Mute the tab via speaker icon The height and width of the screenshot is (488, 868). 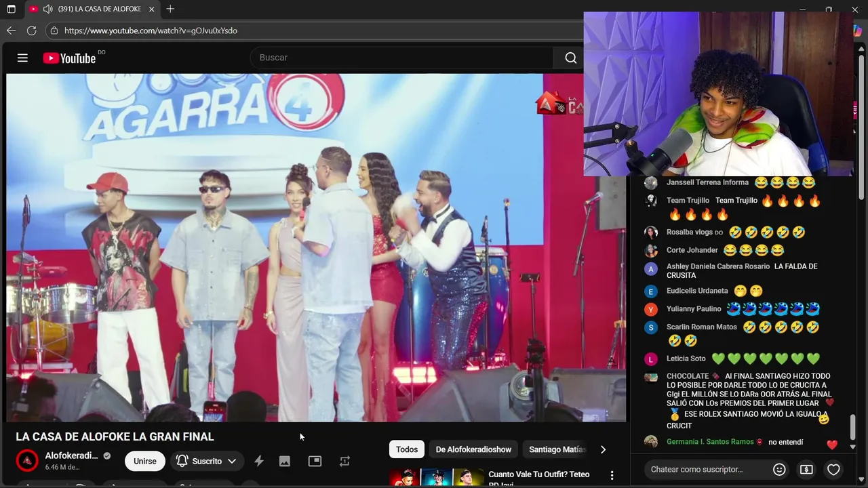click(x=47, y=9)
